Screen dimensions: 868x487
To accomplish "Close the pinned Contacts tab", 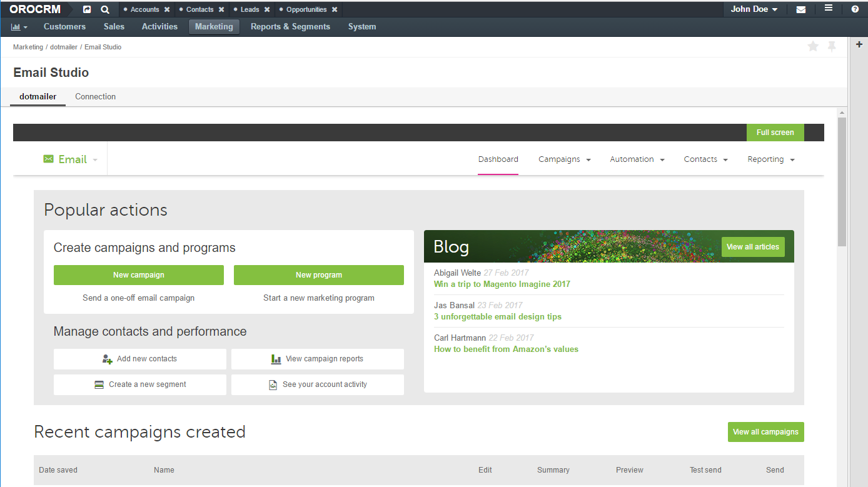I will pyautogui.click(x=221, y=10).
